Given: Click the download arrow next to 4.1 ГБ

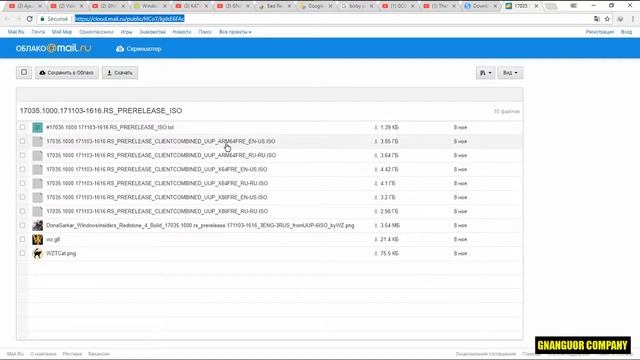Looking at the screenshot, I should (376, 183).
